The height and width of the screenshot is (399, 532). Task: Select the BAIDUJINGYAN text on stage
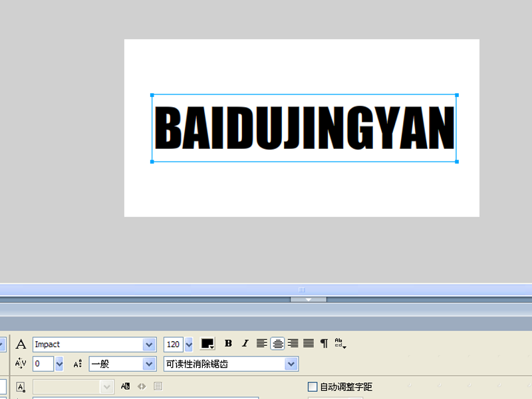(x=305, y=128)
